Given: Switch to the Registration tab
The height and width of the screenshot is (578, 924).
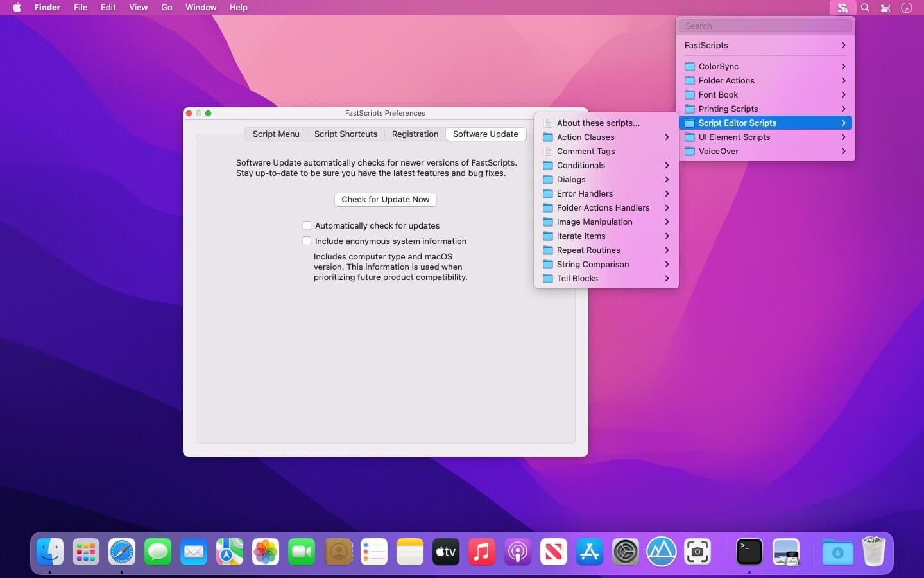Looking at the screenshot, I should click(415, 134).
